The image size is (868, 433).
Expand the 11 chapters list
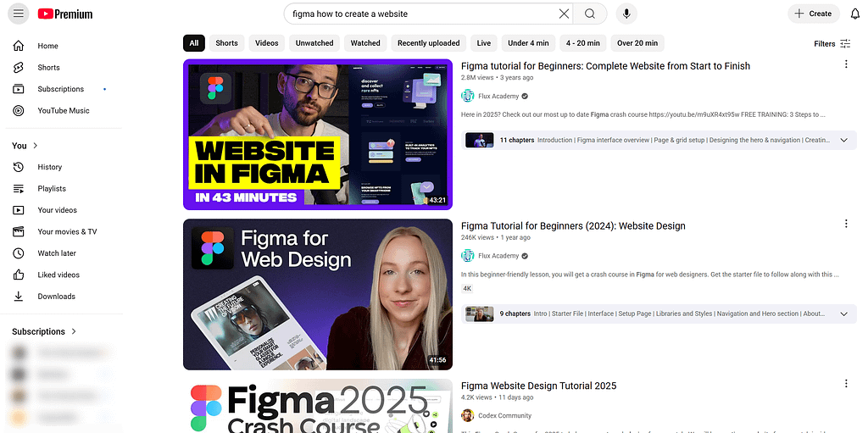click(843, 140)
